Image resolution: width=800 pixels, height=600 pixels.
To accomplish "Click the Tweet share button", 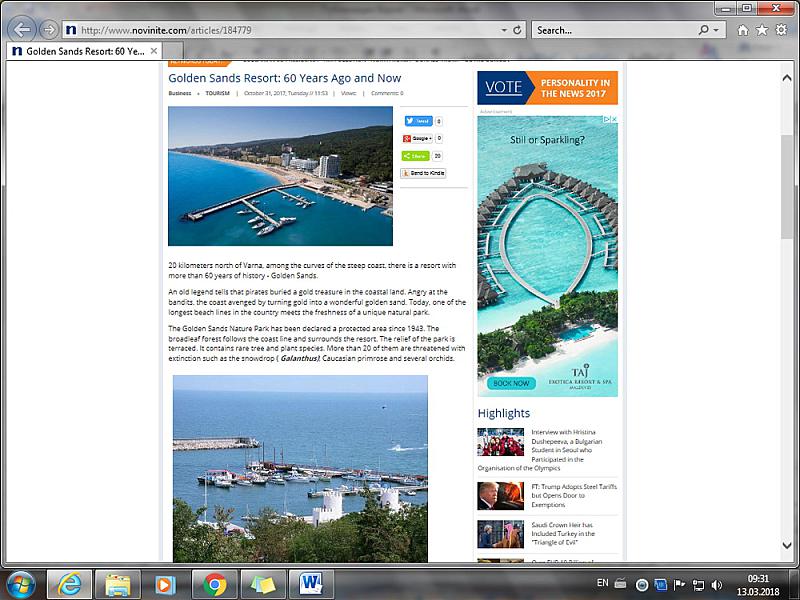I will 418,121.
